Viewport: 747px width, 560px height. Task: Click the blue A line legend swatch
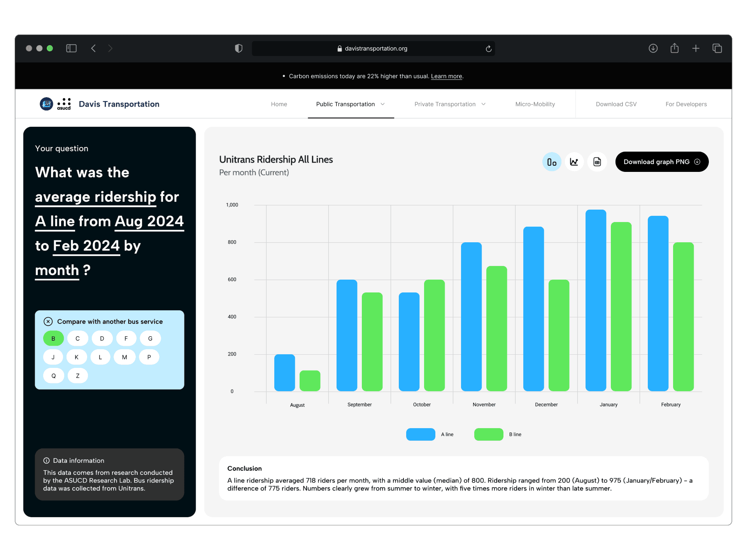coord(420,434)
